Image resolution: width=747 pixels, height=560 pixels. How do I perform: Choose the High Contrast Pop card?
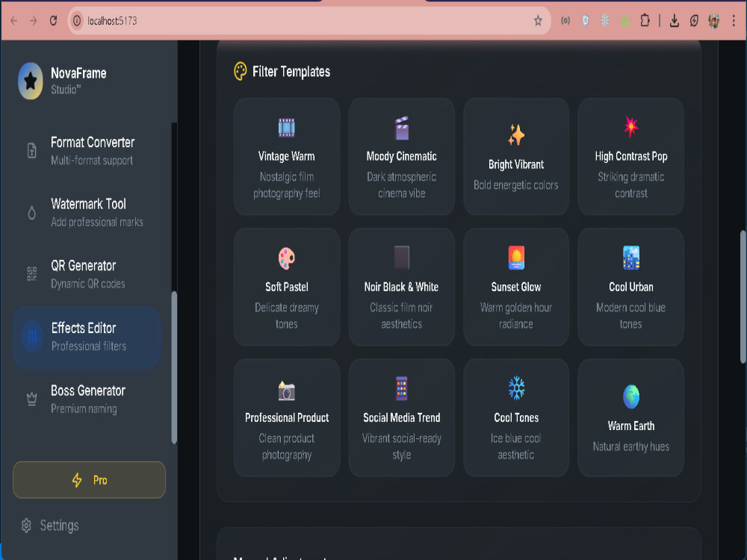(x=630, y=157)
